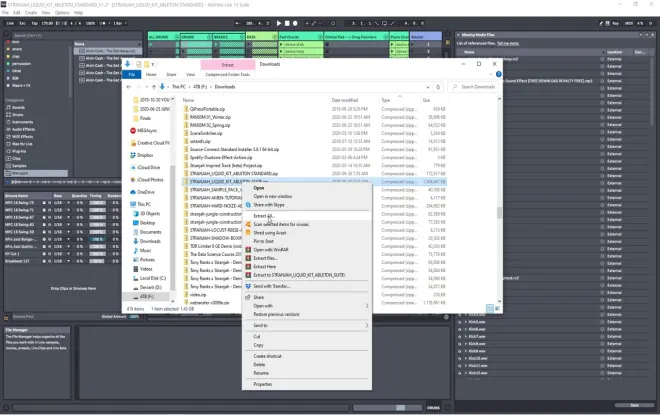Expand the Kick8.wav row in Ableton
The image size is (660, 415).
point(466,344)
